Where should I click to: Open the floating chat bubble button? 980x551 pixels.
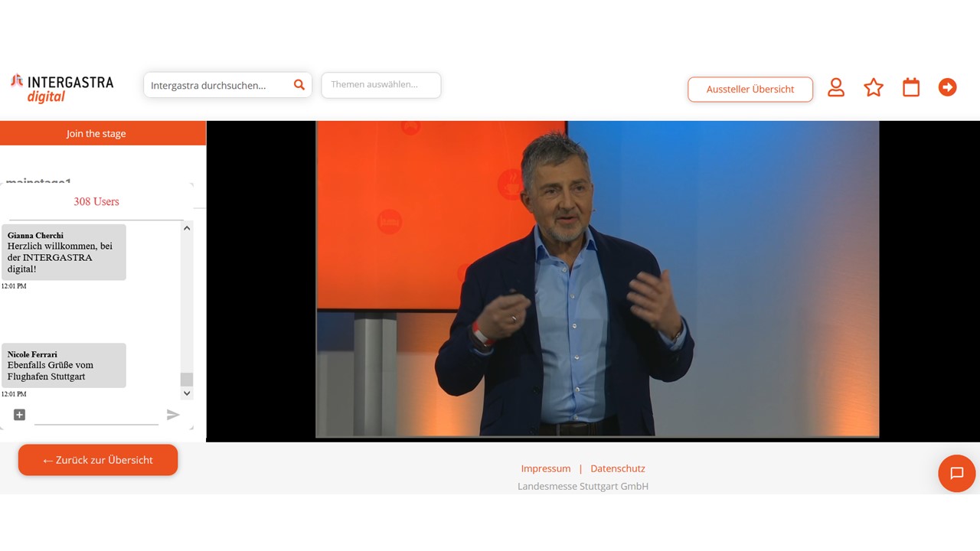pos(956,473)
